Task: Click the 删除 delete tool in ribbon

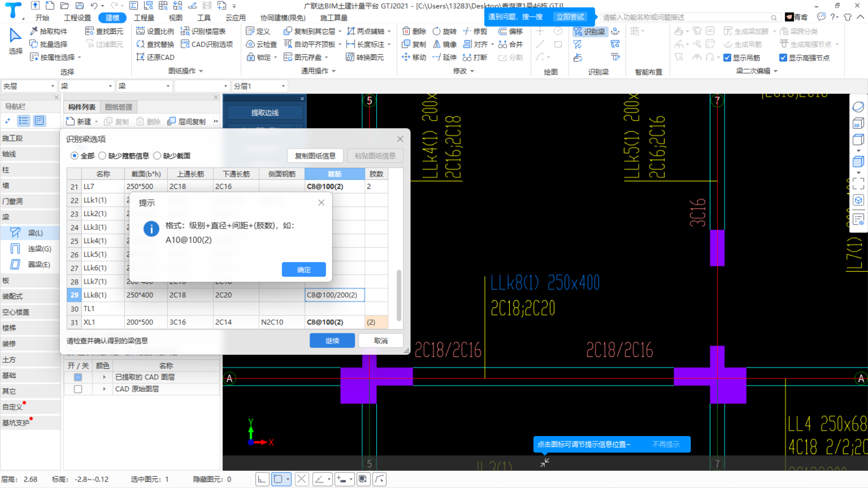Action: (414, 31)
